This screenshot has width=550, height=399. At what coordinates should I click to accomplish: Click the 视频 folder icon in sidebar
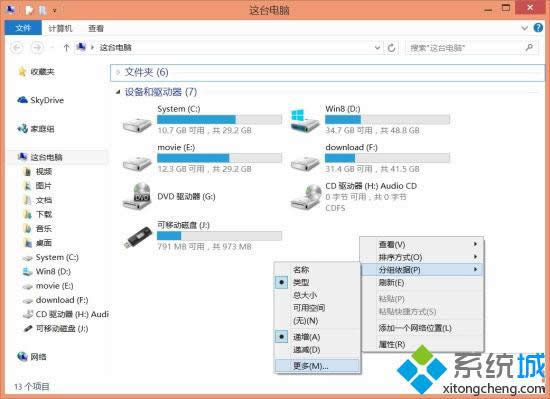27,171
